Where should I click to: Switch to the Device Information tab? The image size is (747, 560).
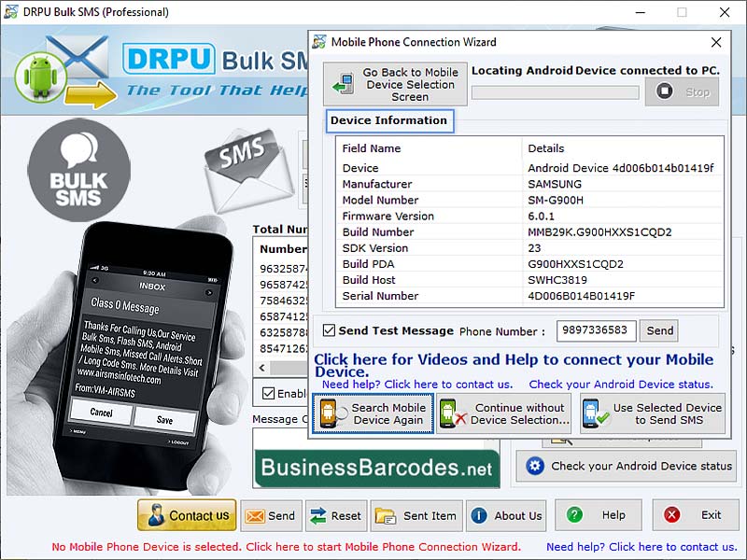coord(389,120)
